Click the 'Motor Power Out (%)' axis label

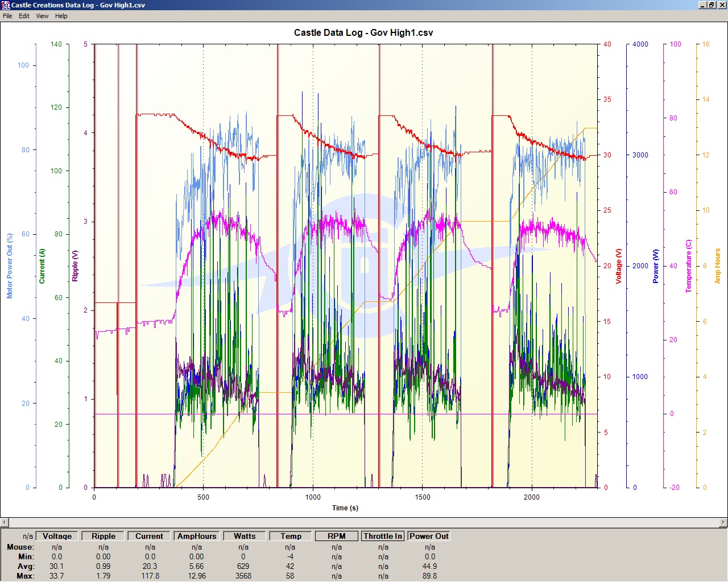[x=10, y=266]
